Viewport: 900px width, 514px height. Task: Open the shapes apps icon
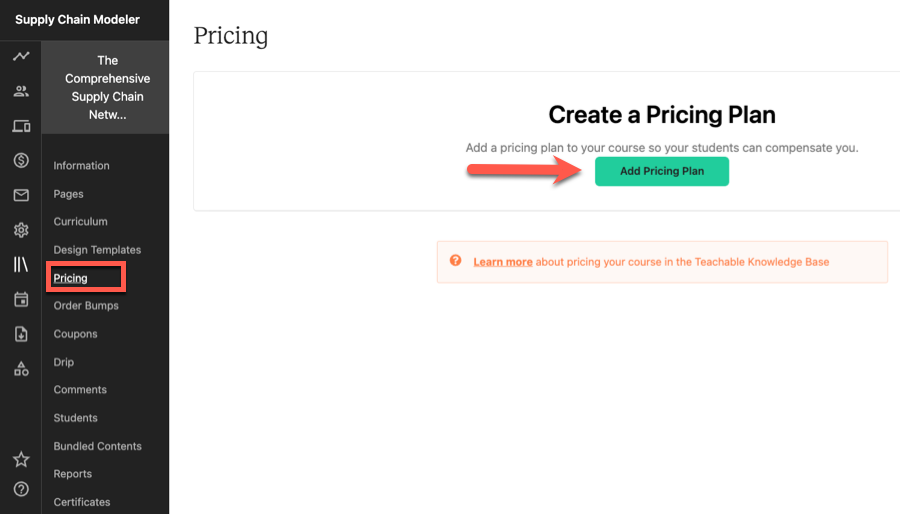21,369
